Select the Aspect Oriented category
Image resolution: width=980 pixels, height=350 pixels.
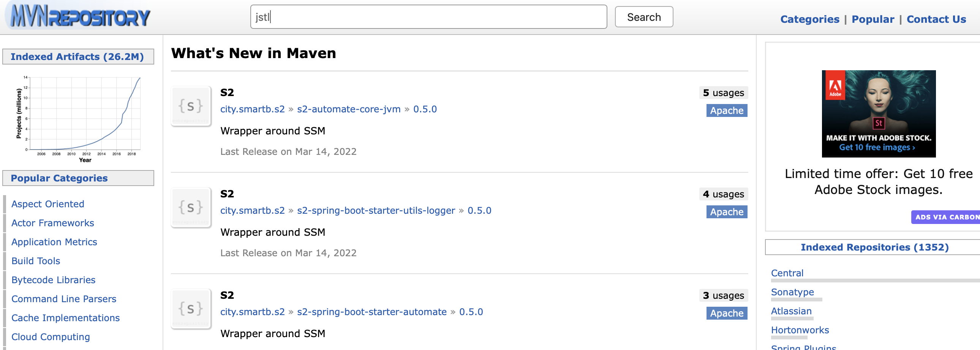[x=47, y=204]
